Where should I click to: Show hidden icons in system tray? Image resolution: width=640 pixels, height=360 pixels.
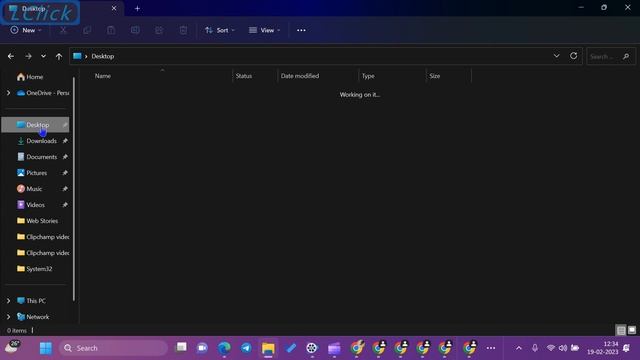tap(519, 348)
